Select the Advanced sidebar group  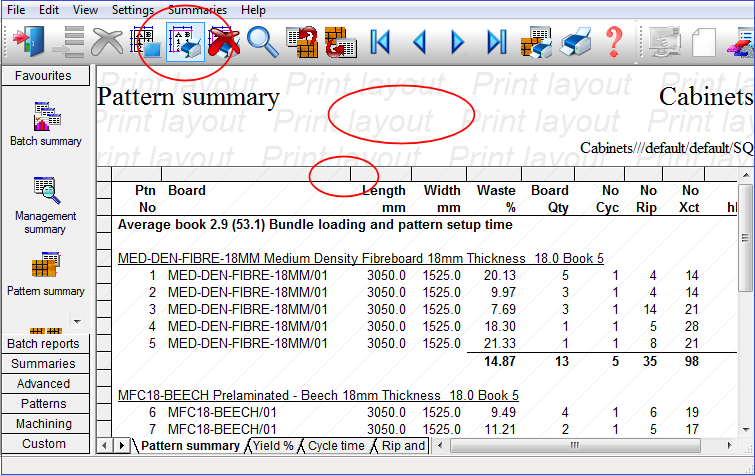coord(45,384)
